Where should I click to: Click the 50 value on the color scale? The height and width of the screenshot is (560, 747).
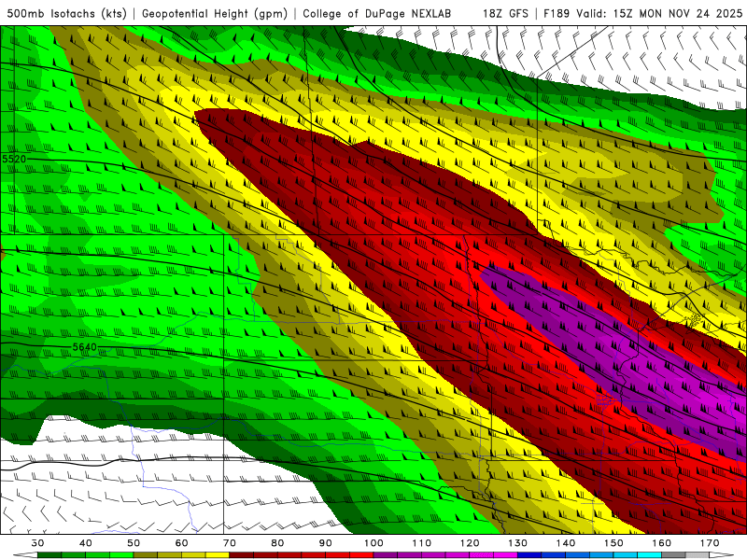click(134, 543)
